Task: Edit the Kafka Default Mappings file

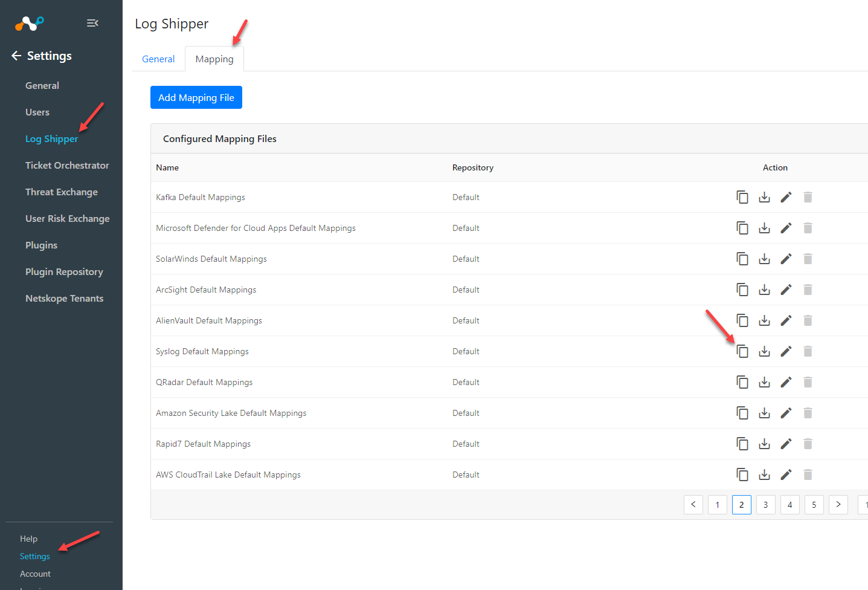Action: click(x=786, y=197)
